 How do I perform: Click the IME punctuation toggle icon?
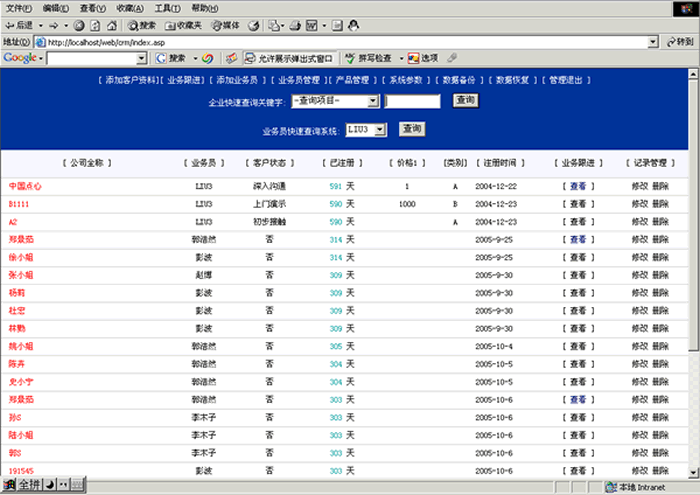pos(63,484)
